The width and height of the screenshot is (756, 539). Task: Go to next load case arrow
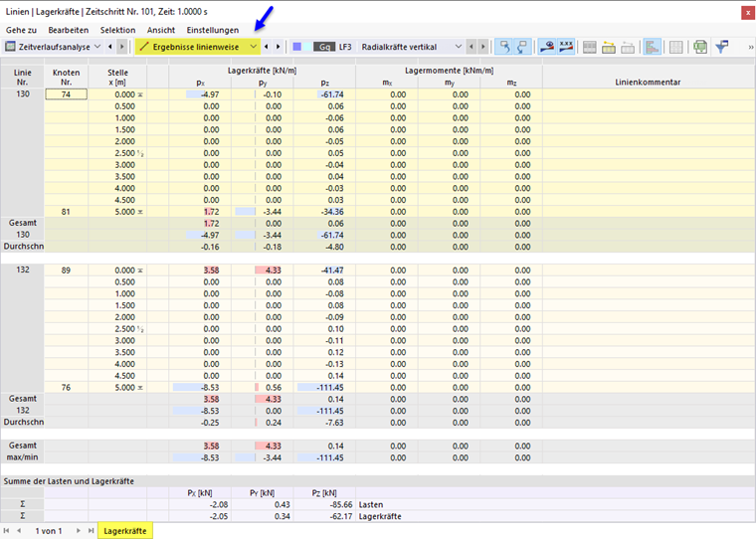tap(482, 47)
